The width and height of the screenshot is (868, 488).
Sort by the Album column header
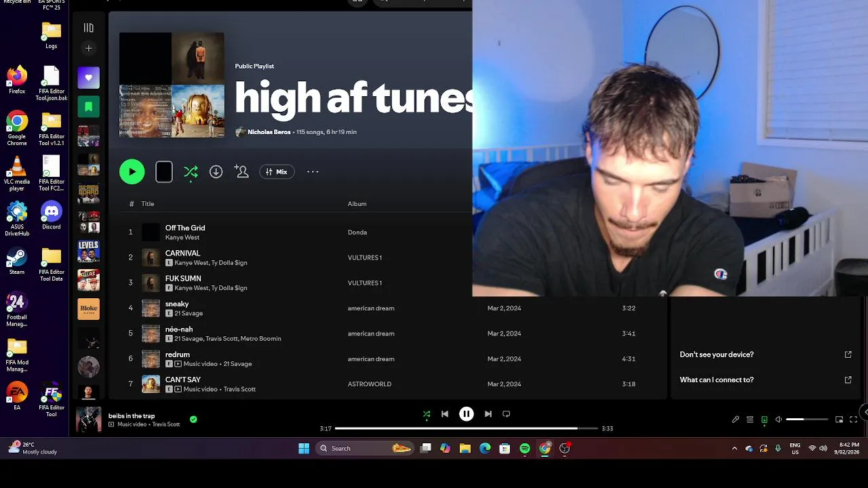click(x=357, y=204)
